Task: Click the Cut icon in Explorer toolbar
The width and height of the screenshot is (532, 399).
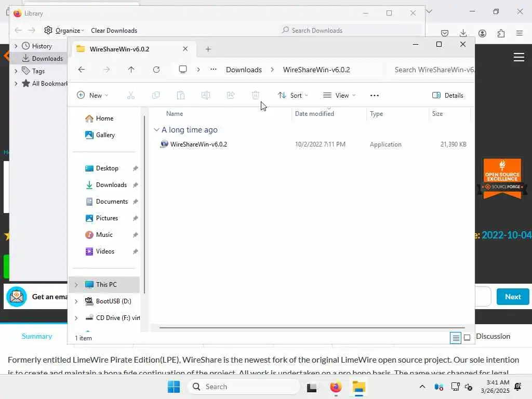Action: coord(130,96)
